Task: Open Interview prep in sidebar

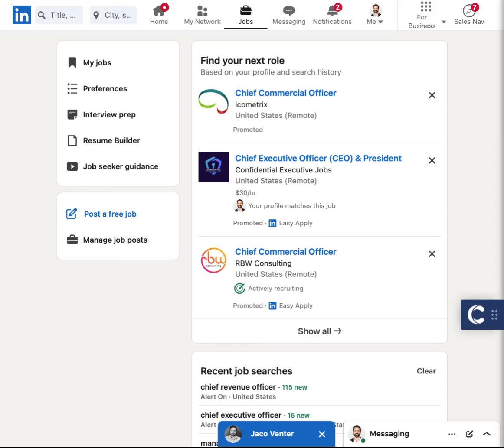Action: (101, 115)
